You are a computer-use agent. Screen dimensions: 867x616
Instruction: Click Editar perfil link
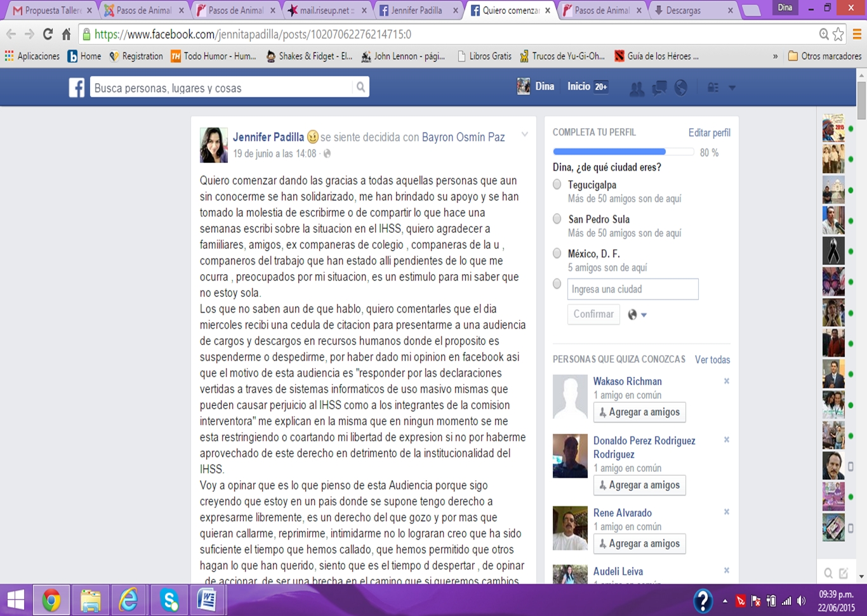coord(709,133)
